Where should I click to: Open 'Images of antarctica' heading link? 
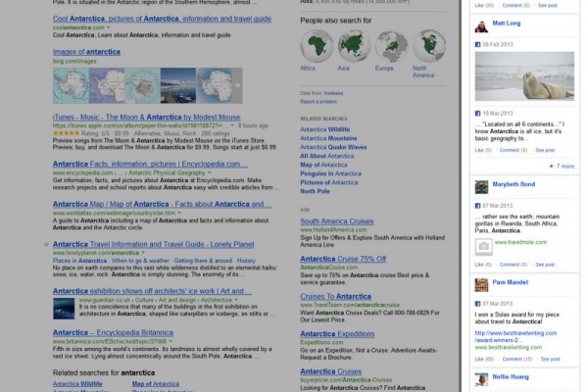[87, 51]
